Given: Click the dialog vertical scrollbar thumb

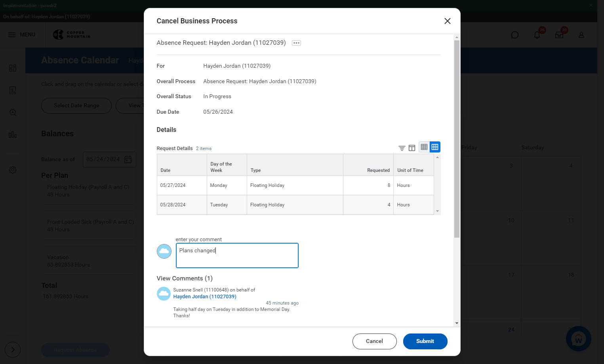Looking at the screenshot, I should click(x=457, y=139).
